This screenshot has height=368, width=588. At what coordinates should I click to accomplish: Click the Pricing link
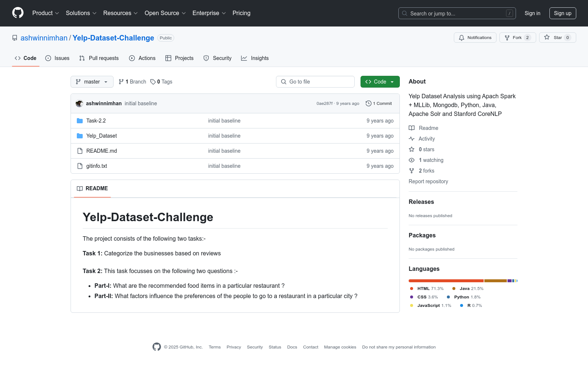click(241, 13)
